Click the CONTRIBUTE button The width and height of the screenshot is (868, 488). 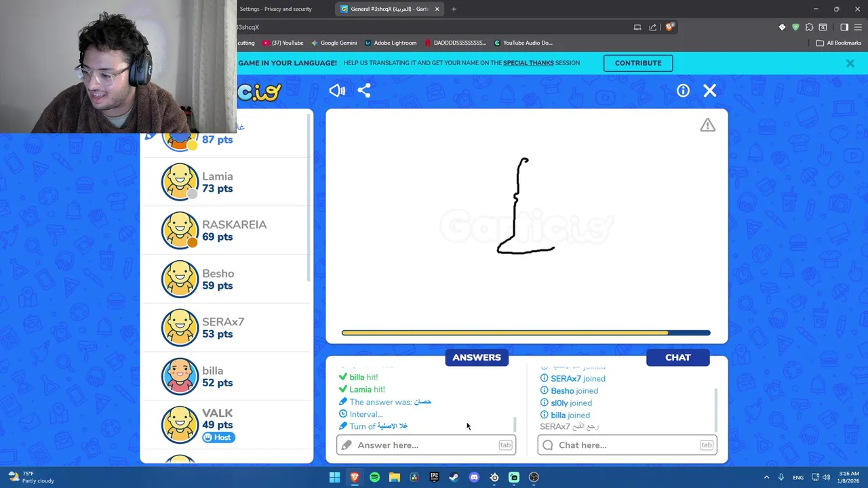(638, 63)
